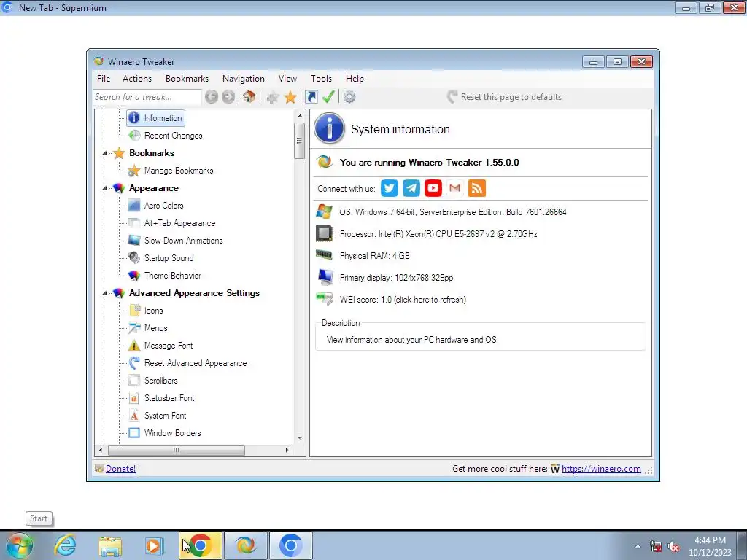747x560 pixels.
Task: Open the Telegram link icon
Action: (411, 188)
